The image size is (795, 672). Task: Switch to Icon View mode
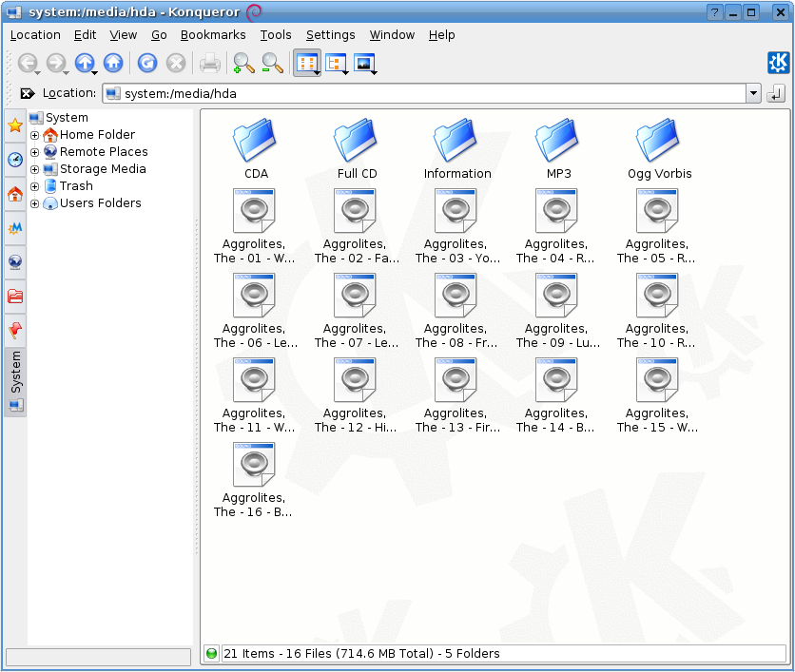point(307,64)
